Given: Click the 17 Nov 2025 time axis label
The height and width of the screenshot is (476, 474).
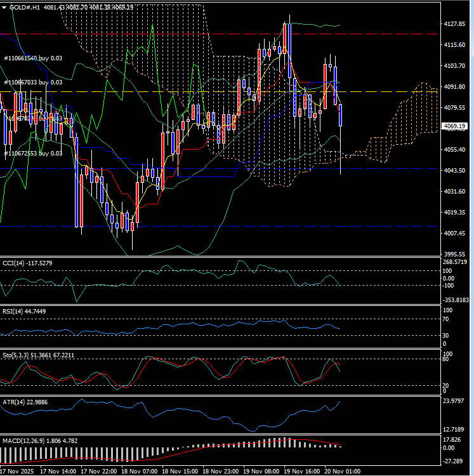Looking at the screenshot, I should click(18, 472).
